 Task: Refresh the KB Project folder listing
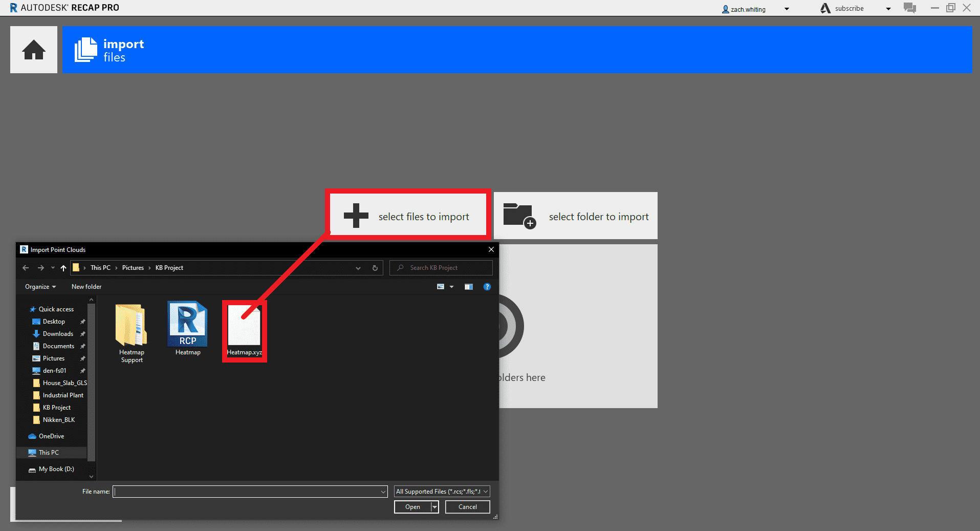tap(375, 267)
